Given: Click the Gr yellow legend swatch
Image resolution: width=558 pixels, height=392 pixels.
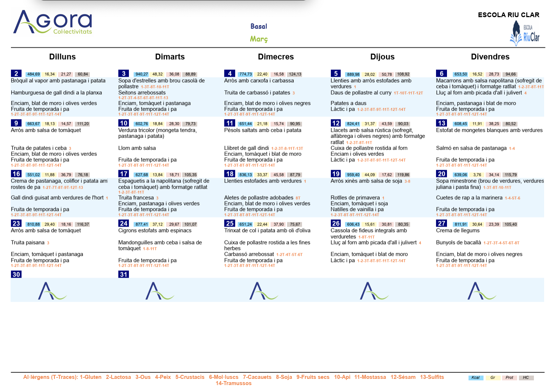Looking at the screenshot, I should point(493,378).
